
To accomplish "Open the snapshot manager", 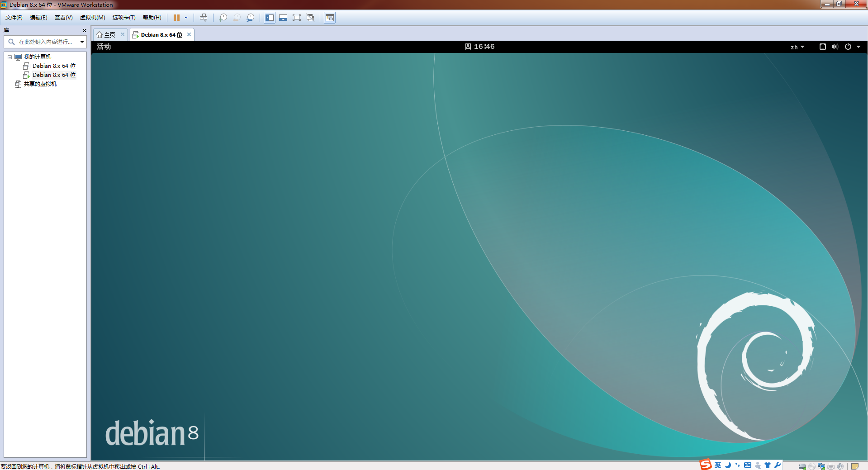I will (250, 18).
